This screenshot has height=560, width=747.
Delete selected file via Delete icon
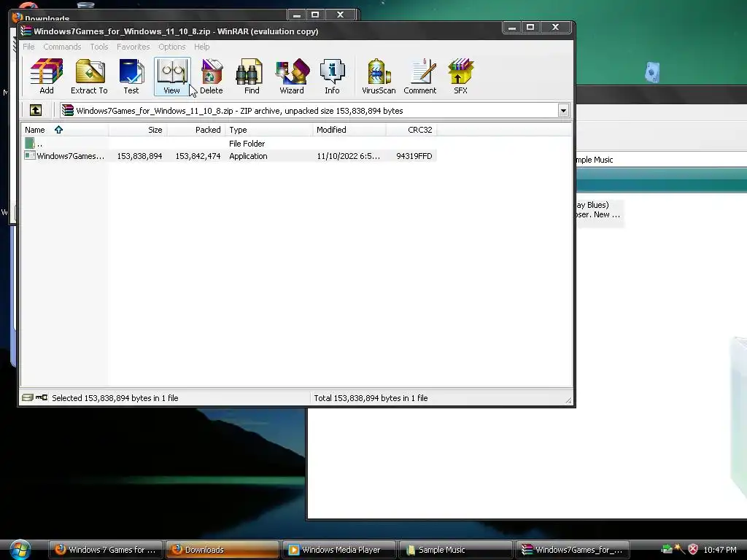click(211, 76)
